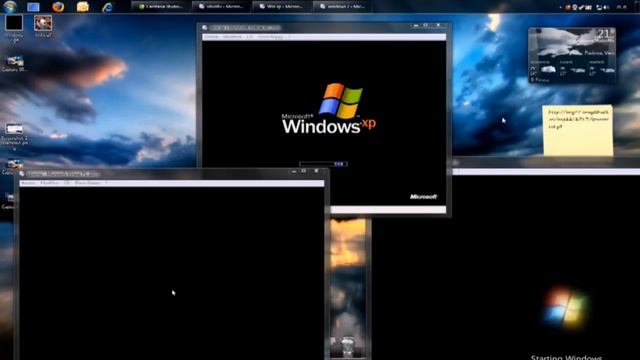Select the black Windows desktop icon at top-left
The height and width of the screenshot is (360, 640).
(x=14, y=27)
